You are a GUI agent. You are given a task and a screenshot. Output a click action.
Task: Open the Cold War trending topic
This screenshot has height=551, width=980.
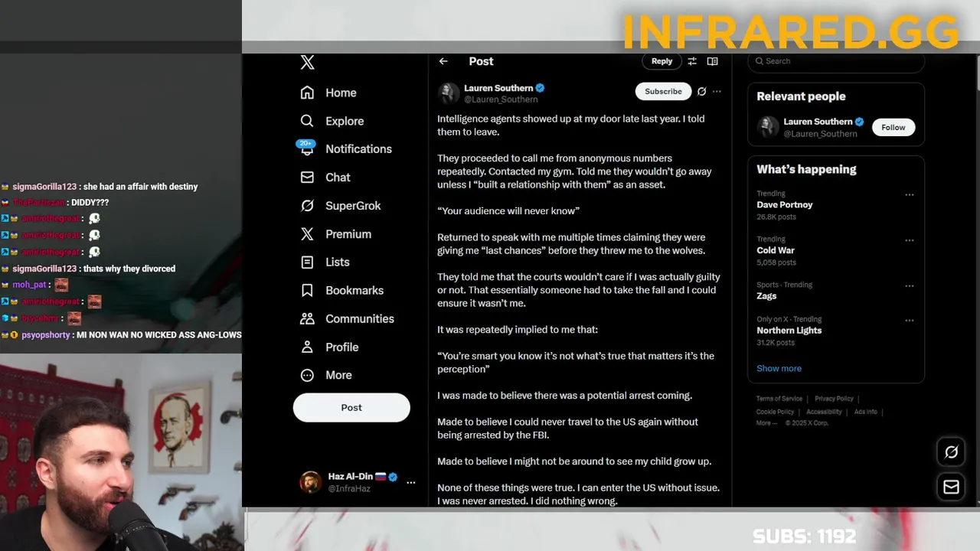pos(776,251)
